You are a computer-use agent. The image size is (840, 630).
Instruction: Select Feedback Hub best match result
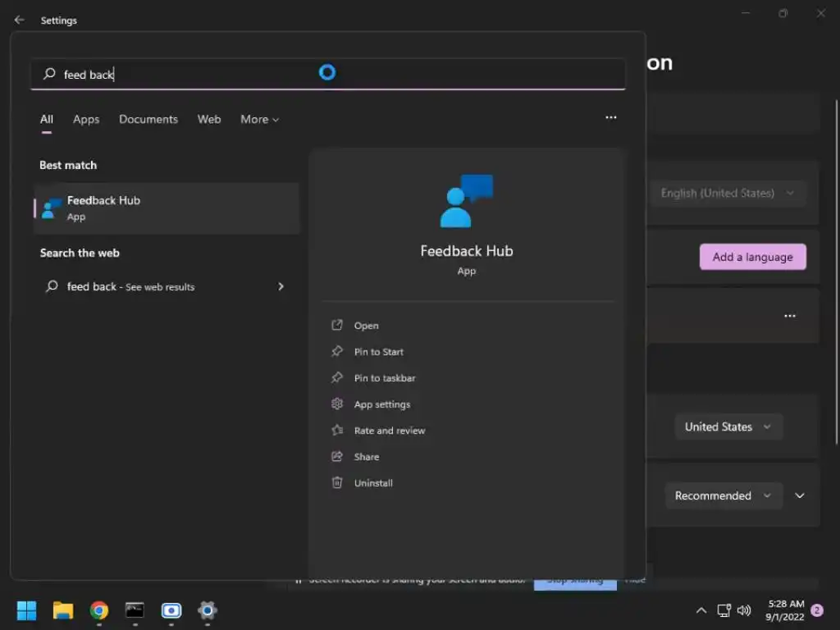pos(166,208)
